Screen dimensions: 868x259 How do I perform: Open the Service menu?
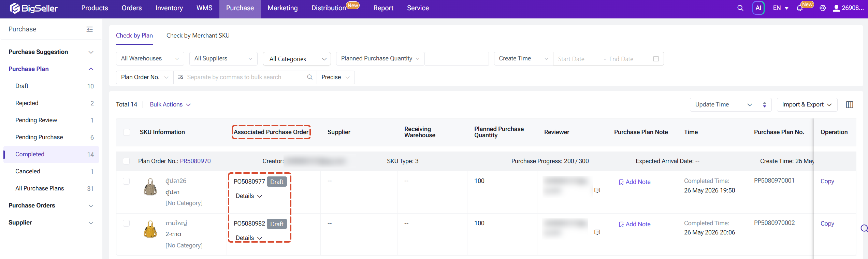pyautogui.click(x=418, y=8)
